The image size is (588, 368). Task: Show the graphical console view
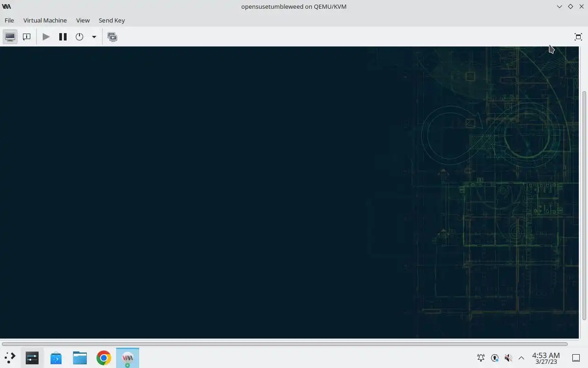click(x=10, y=37)
